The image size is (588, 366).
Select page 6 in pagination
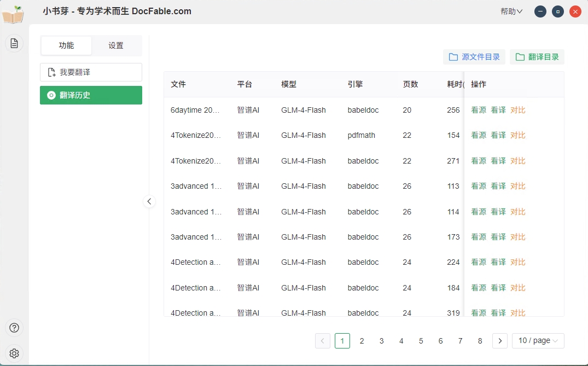pyautogui.click(x=441, y=341)
